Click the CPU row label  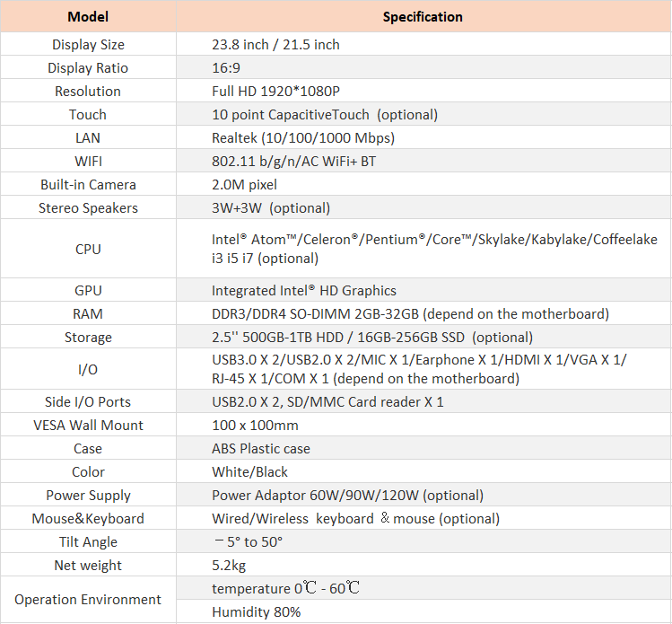point(88,250)
